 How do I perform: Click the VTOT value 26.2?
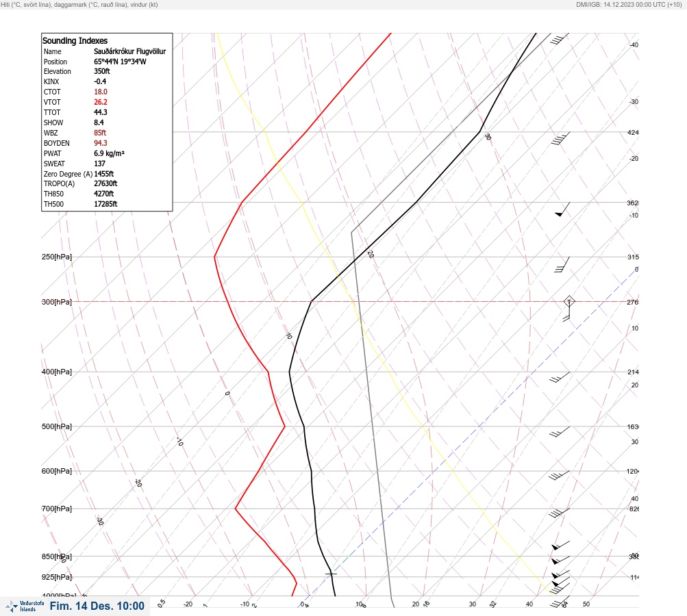[100, 102]
